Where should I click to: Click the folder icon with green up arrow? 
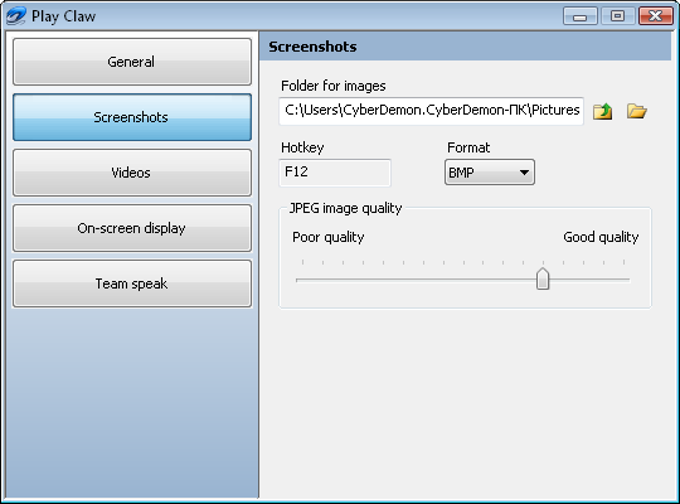coord(602,111)
